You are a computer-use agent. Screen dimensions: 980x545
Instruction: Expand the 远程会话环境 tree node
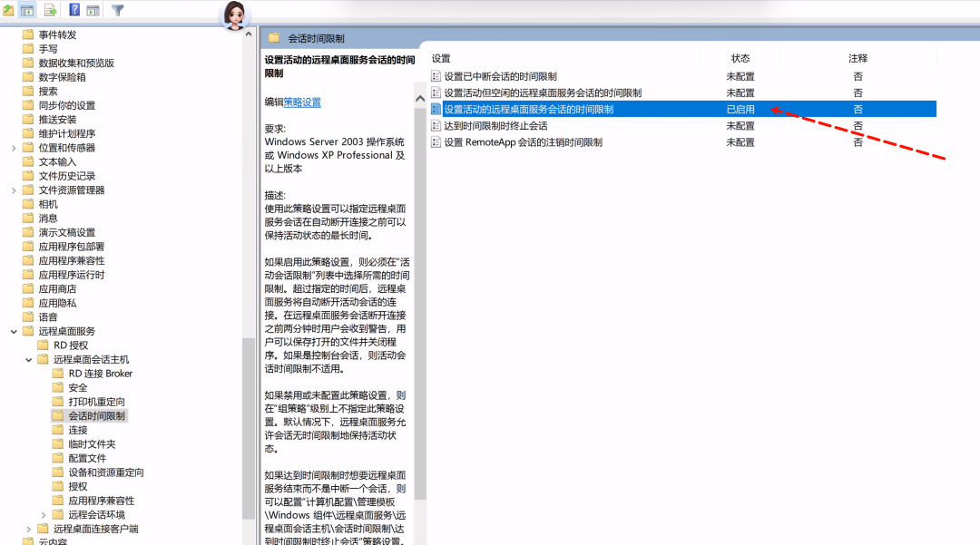(x=44, y=515)
